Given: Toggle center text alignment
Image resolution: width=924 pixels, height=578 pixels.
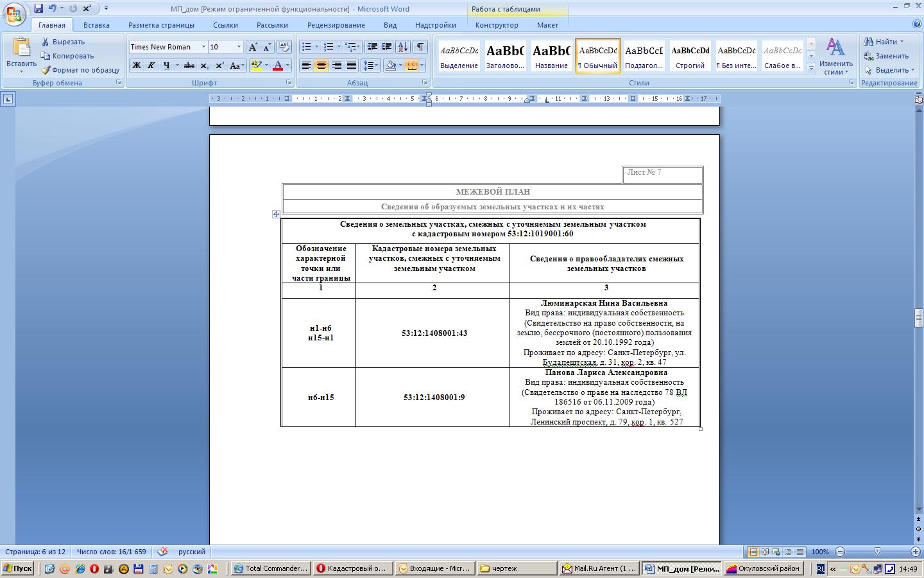Looking at the screenshot, I should 321,66.
